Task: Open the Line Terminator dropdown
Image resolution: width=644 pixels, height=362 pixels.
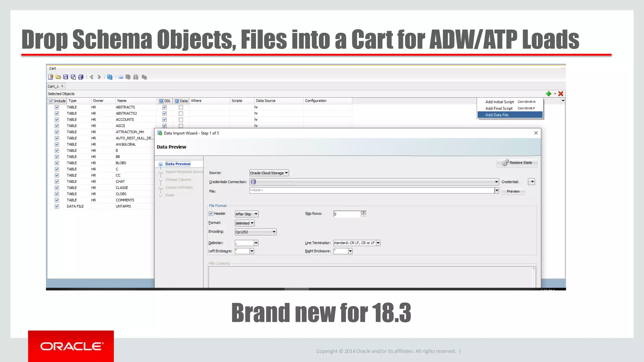Action: 378,243
